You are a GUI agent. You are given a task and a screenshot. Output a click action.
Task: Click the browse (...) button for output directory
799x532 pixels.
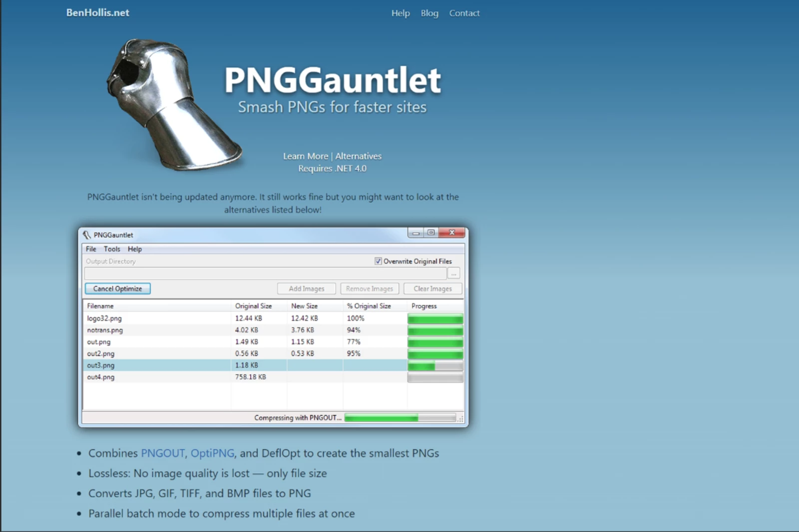point(453,273)
